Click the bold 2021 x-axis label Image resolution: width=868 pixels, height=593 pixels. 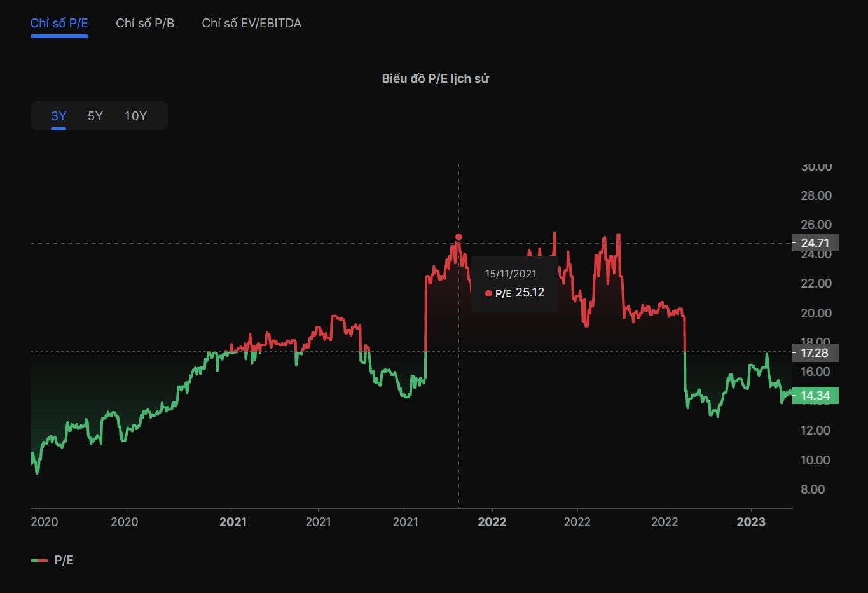point(233,522)
